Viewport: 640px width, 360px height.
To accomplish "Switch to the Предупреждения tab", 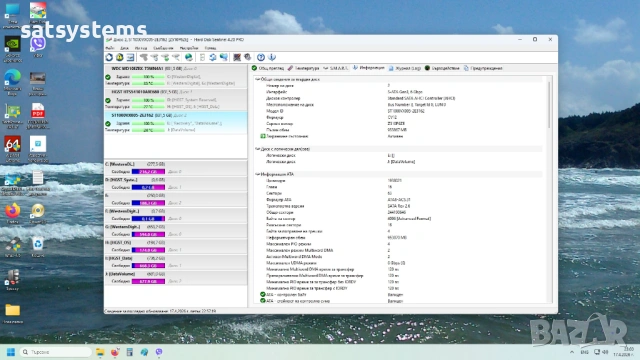I will [483, 68].
